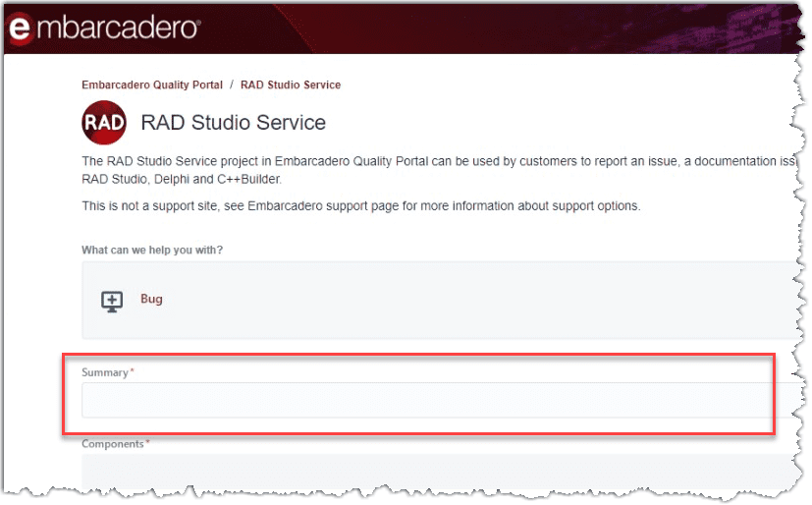812x505 pixels.
Task: Click the RAD Studio Service page heading
Action: 233,123
